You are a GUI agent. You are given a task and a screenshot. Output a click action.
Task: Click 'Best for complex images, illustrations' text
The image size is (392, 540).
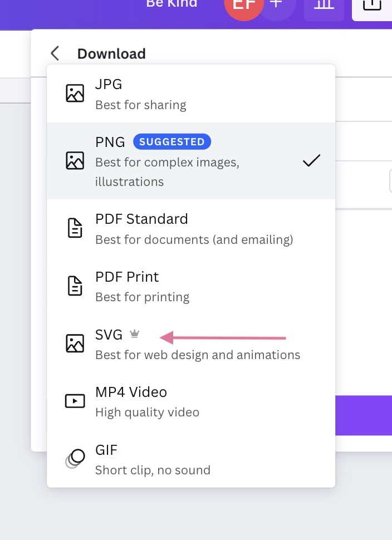167,172
